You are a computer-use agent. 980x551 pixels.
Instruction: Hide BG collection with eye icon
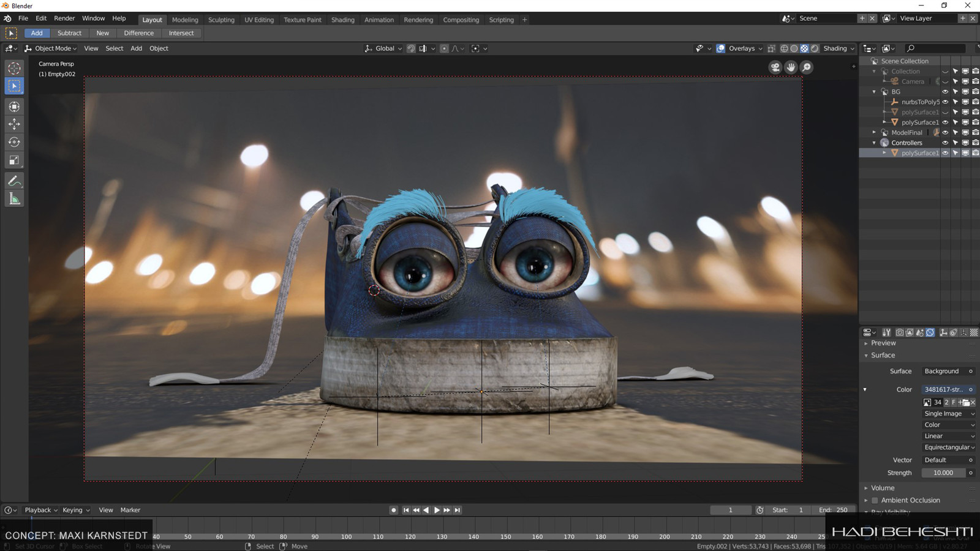tap(945, 92)
